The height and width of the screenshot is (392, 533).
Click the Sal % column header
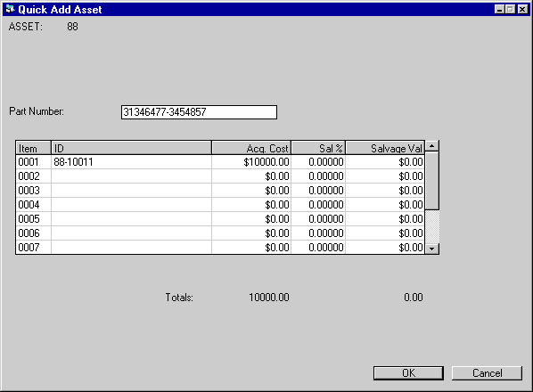(318, 148)
